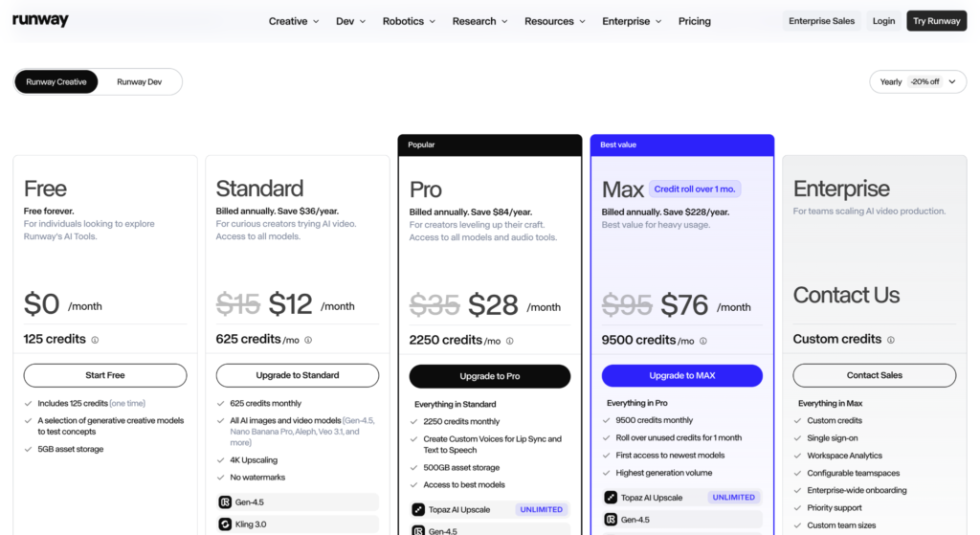Click the Upgrade to MAX button
The width and height of the screenshot is (980, 535).
pos(681,375)
